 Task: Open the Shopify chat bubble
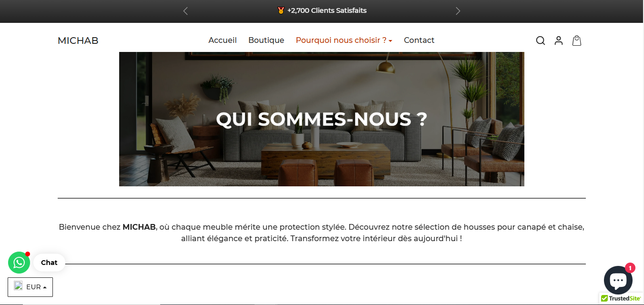[x=618, y=280]
